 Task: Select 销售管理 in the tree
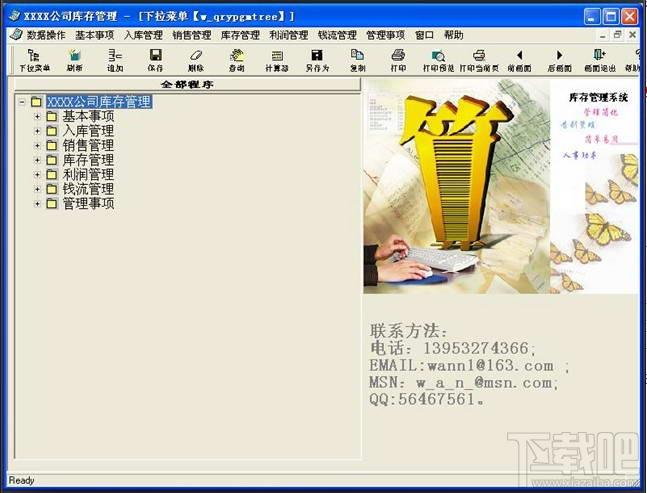click(x=88, y=146)
